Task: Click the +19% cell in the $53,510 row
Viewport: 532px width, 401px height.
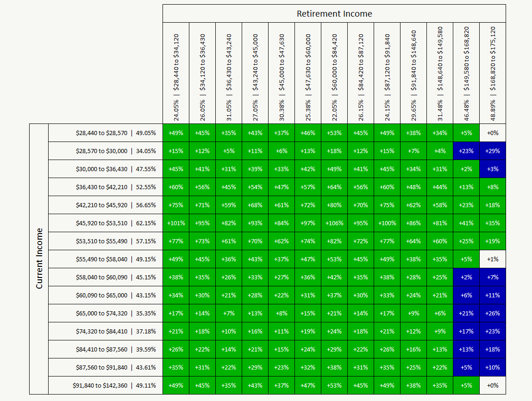Action: click(493, 241)
